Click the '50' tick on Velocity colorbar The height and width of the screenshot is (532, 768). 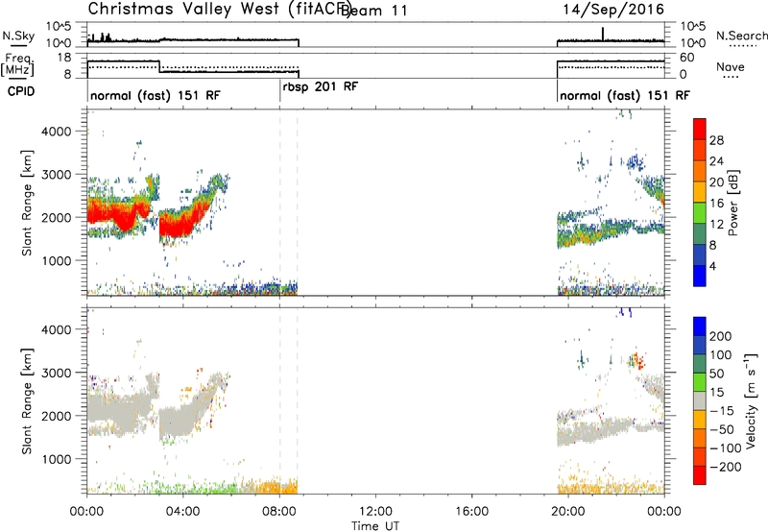point(716,374)
